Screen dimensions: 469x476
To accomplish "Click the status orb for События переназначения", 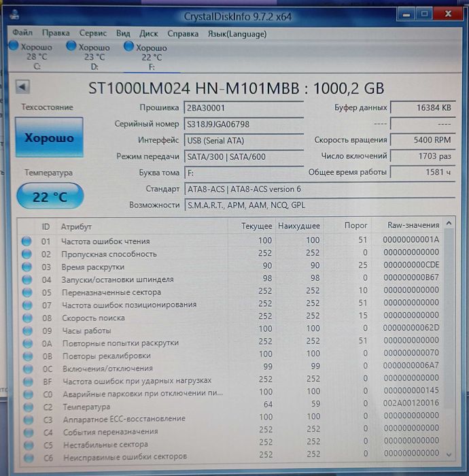I will (x=29, y=432).
